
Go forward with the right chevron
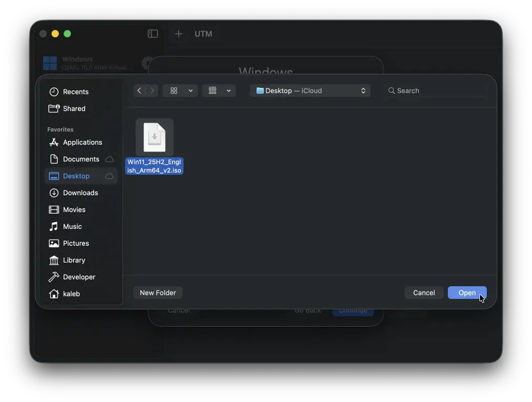pos(152,91)
